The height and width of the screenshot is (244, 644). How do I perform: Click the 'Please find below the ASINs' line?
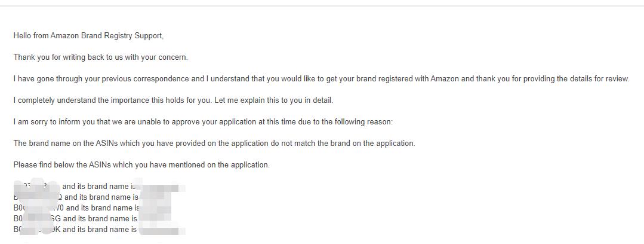(141, 165)
